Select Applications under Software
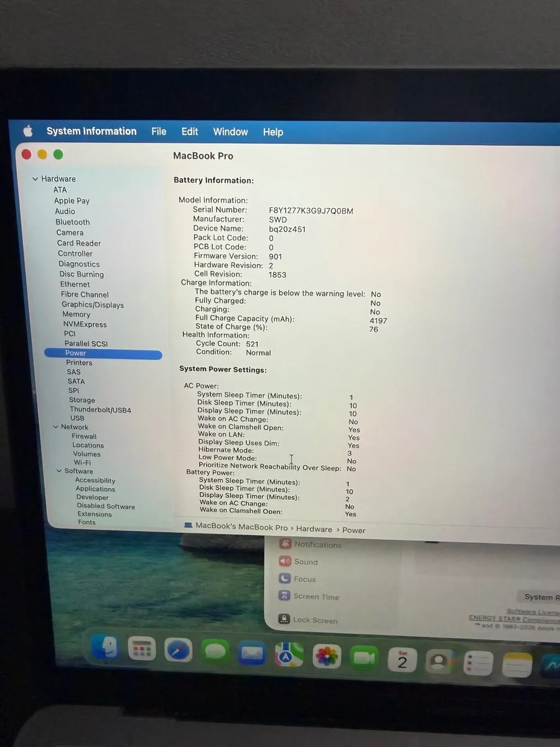Image resolution: width=560 pixels, height=747 pixels. (x=95, y=489)
